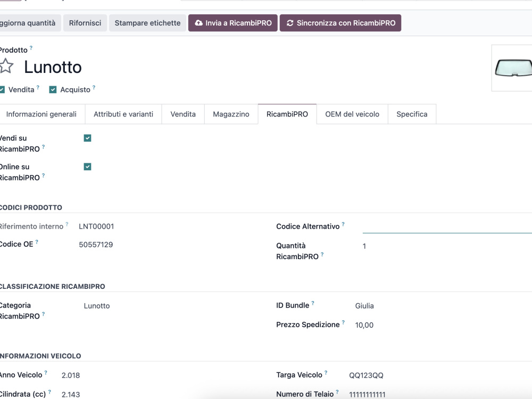Open help tooltip next to Quantità RicambiPRO
Viewport: 532px width, 399px height.
[x=322, y=254]
